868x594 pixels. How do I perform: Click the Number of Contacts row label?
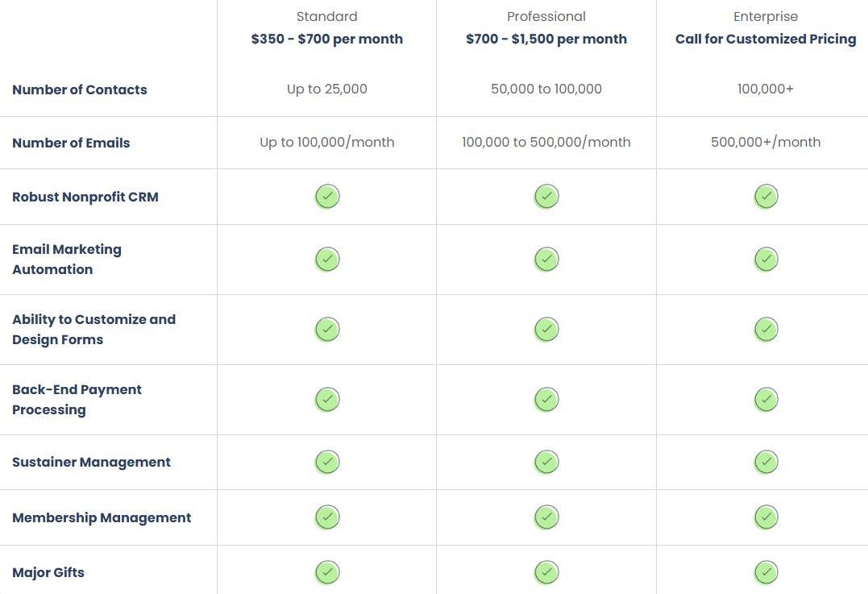pyautogui.click(x=80, y=89)
